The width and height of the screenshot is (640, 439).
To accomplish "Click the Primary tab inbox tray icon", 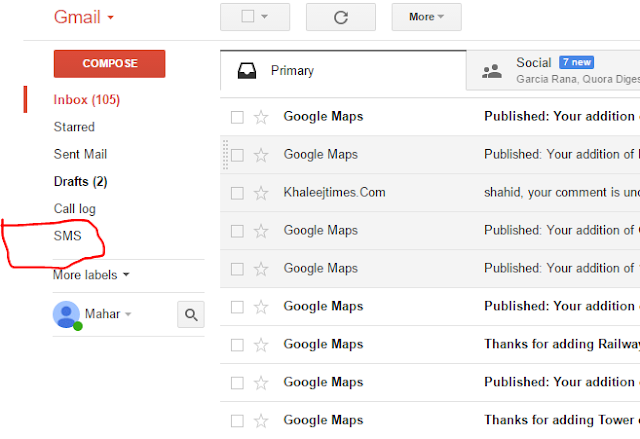I will click(x=247, y=71).
